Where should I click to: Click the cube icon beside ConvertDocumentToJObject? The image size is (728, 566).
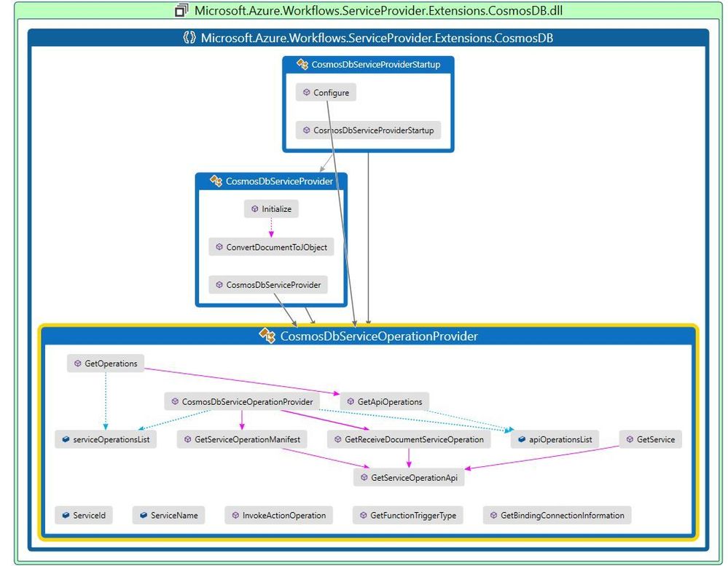coord(219,247)
